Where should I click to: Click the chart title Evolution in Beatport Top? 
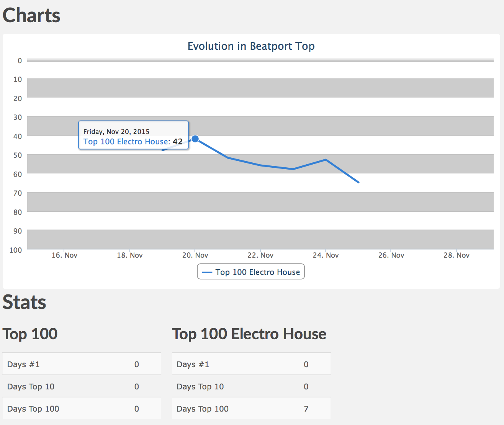pyautogui.click(x=251, y=46)
